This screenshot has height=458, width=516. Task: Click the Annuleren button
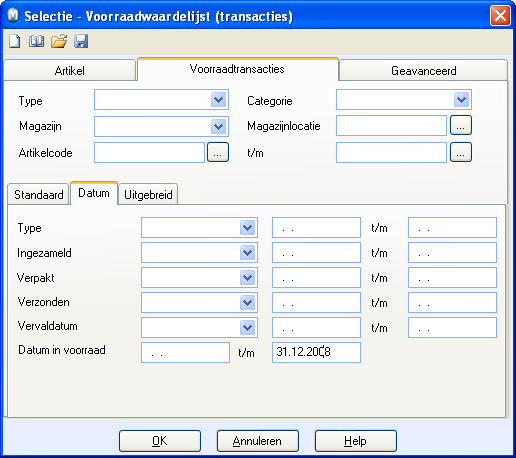tap(257, 441)
